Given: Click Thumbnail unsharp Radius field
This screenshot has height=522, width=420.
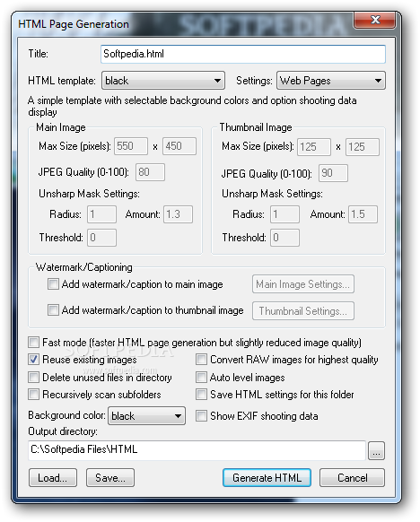Looking at the screenshot, I should point(284,214).
